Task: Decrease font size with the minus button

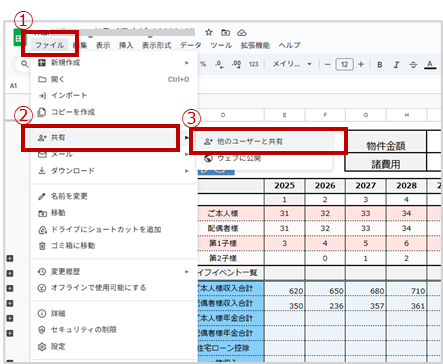Action: 328,64
